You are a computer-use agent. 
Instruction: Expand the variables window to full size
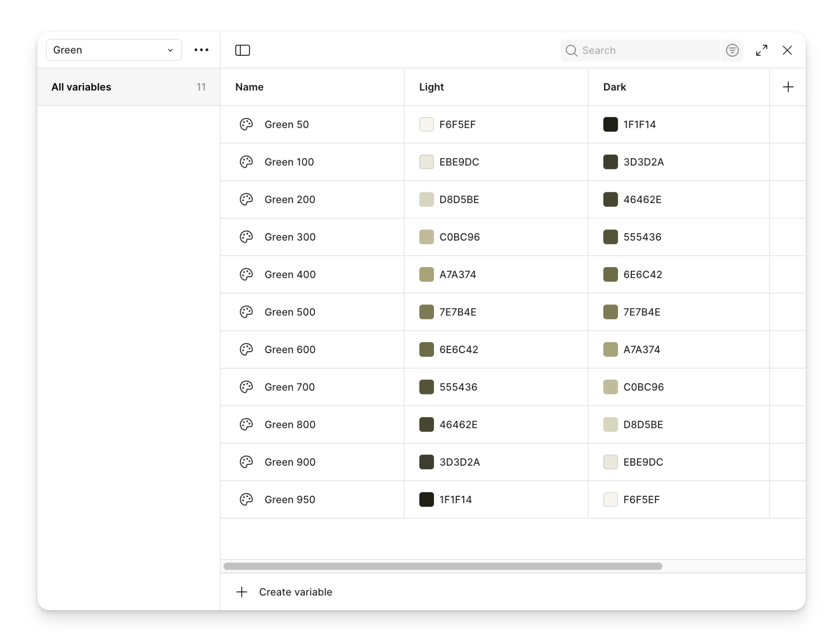(x=761, y=50)
